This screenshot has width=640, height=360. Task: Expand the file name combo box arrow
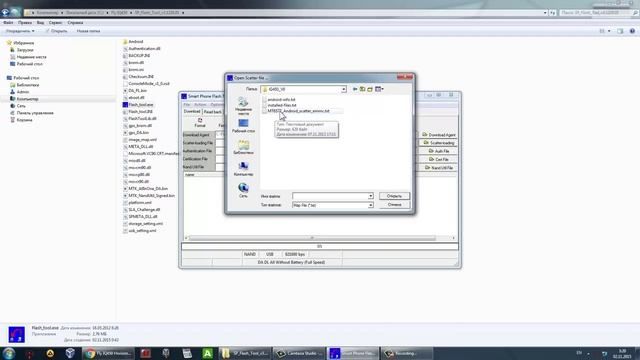pos(370,196)
